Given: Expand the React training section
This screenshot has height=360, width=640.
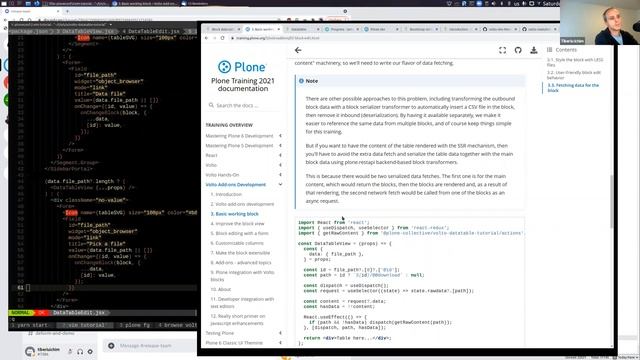Looking at the screenshot, I should (x=280, y=156).
